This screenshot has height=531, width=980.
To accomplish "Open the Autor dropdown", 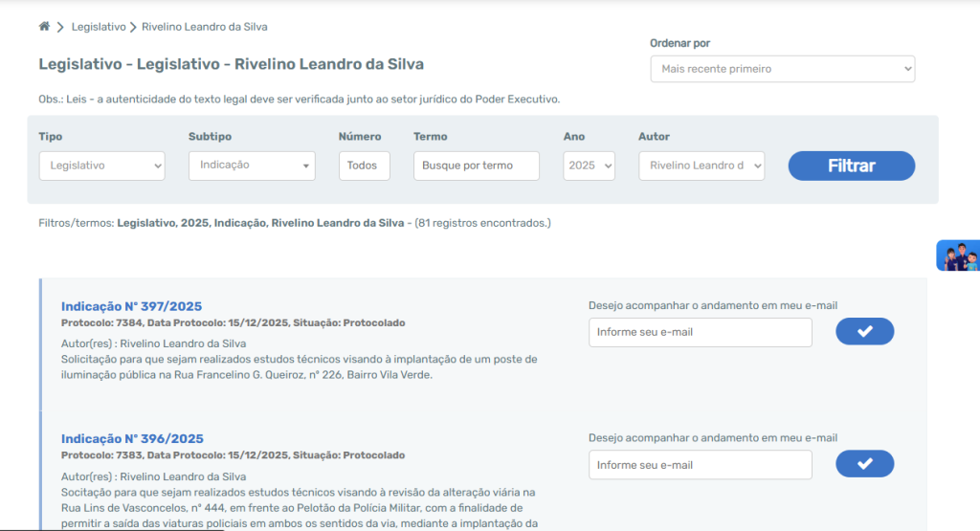I will pos(702,166).
